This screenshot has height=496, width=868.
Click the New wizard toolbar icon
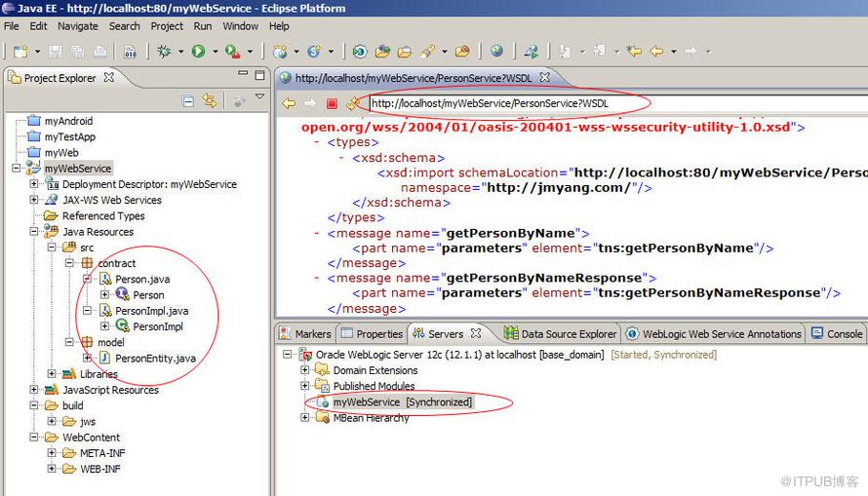click(x=20, y=52)
